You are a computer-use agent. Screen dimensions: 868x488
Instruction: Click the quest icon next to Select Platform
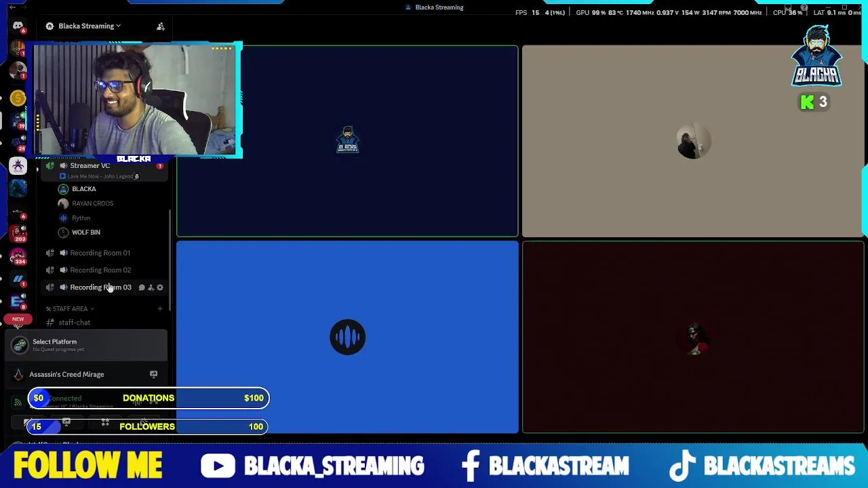[x=20, y=346]
